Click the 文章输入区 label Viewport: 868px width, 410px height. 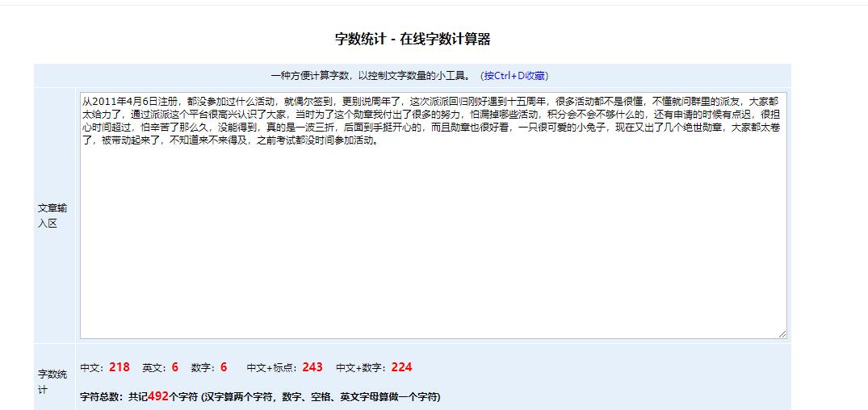(52, 215)
